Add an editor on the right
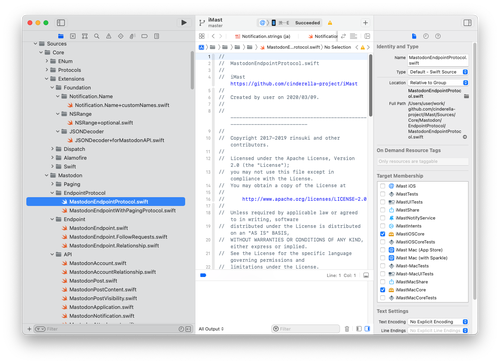 click(367, 36)
